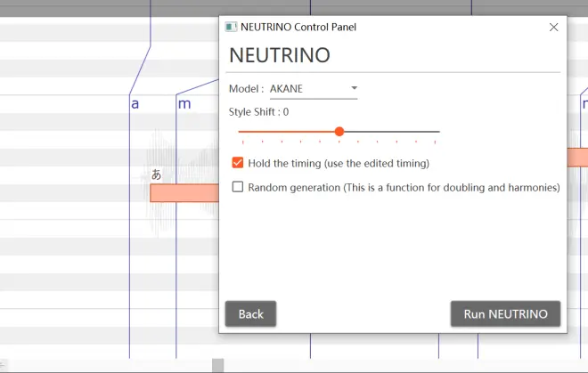Click the 'Model :' label text
588x373 pixels.
pos(247,89)
